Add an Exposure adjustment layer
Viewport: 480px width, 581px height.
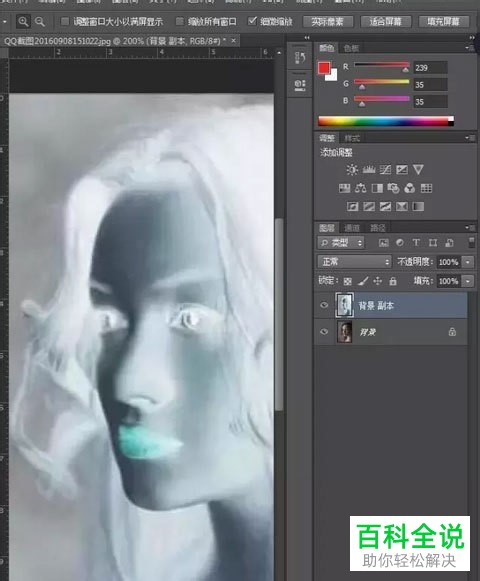click(x=402, y=170)
